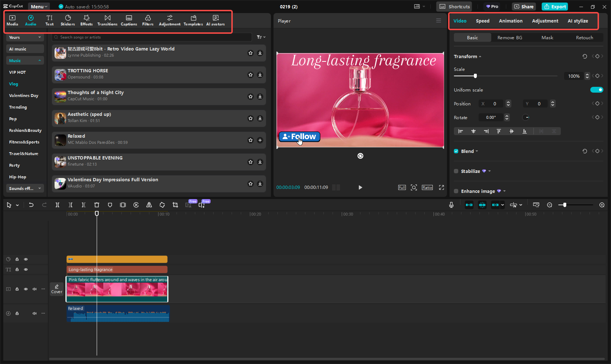Enable the Stabilize checkbox
The width and height of the screenshot is (611, 364).
coord(456,171)
